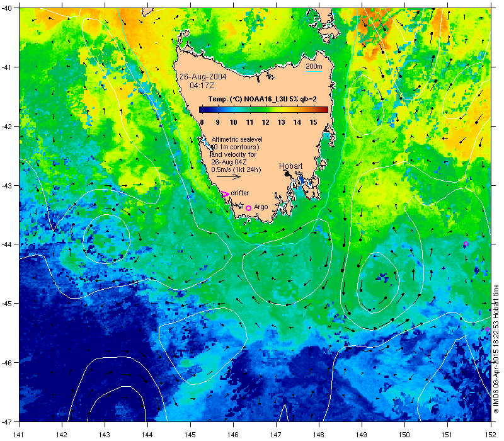The width and height of the screenshot is (504, 441).
Task: Click colorbar tick label '12'
Action: (265, 122)
